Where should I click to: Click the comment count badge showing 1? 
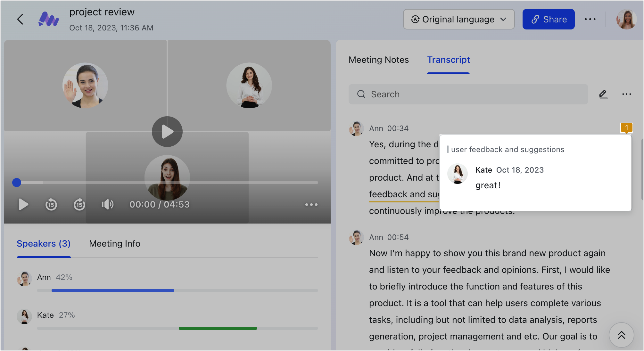point(626,128)
